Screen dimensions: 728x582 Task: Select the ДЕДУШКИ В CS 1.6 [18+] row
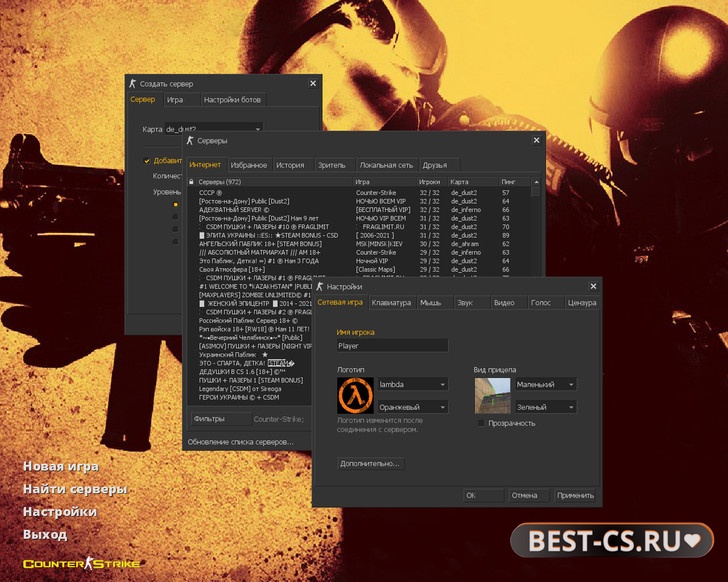(251, 372)
